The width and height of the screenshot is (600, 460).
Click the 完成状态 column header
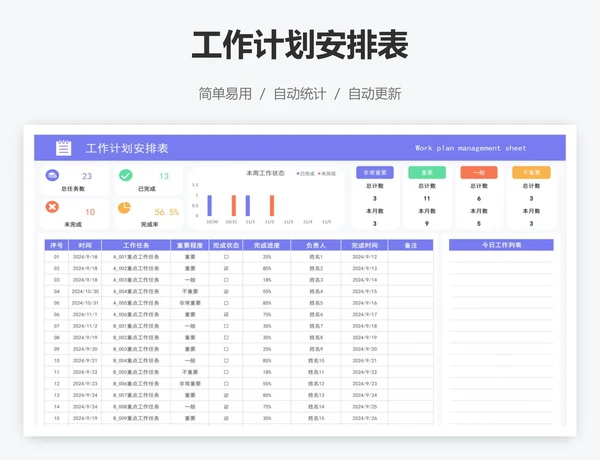coord(226,245)
